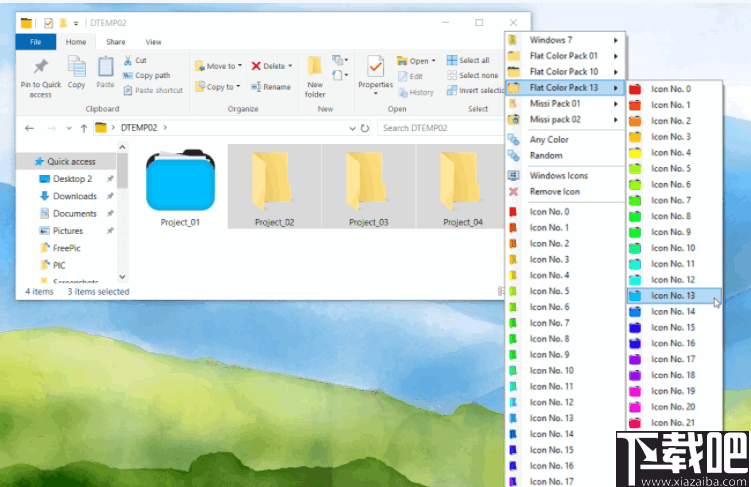
Task: Pick orange Icon No. 2 in submenu
Action: (674, 121)
